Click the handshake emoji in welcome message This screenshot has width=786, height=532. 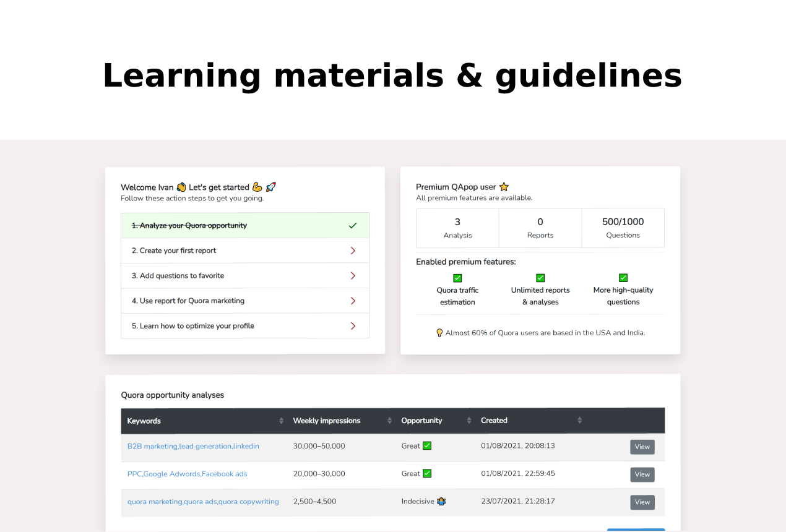(x=181, y=186)
